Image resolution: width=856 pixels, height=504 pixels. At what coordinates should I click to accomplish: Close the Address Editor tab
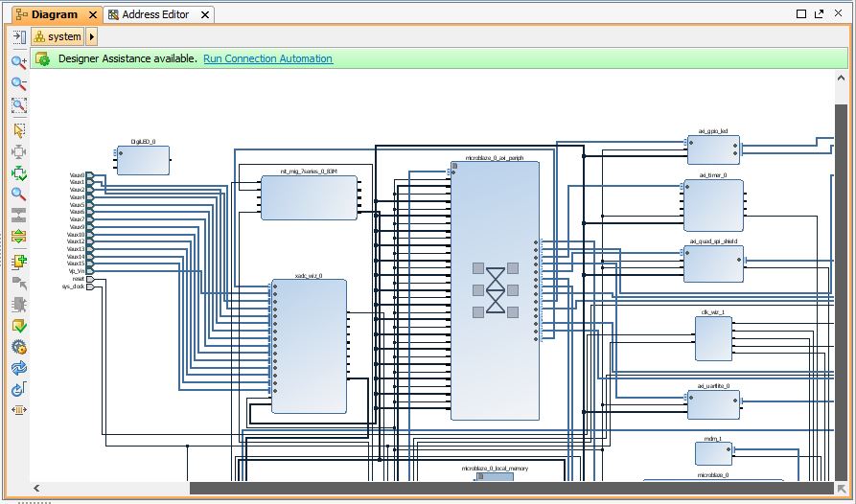(205, 15)
